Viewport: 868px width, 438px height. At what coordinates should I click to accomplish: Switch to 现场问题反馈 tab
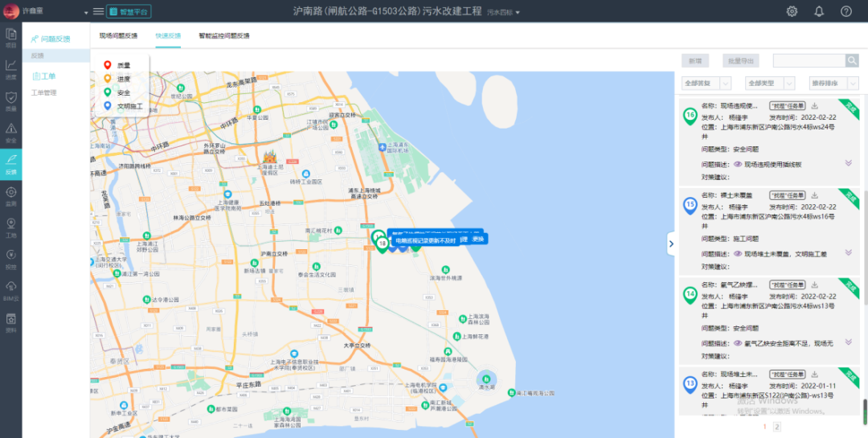click(118, 36)
